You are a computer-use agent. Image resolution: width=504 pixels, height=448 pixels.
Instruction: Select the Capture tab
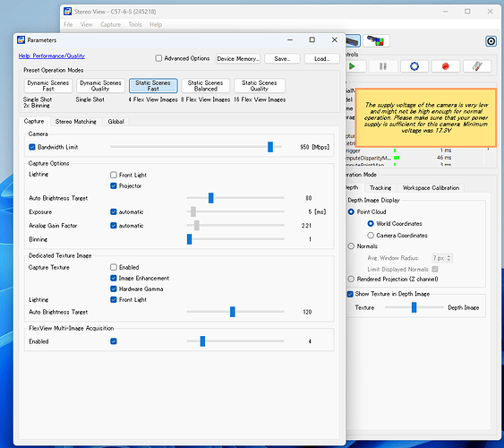point(34,121)
